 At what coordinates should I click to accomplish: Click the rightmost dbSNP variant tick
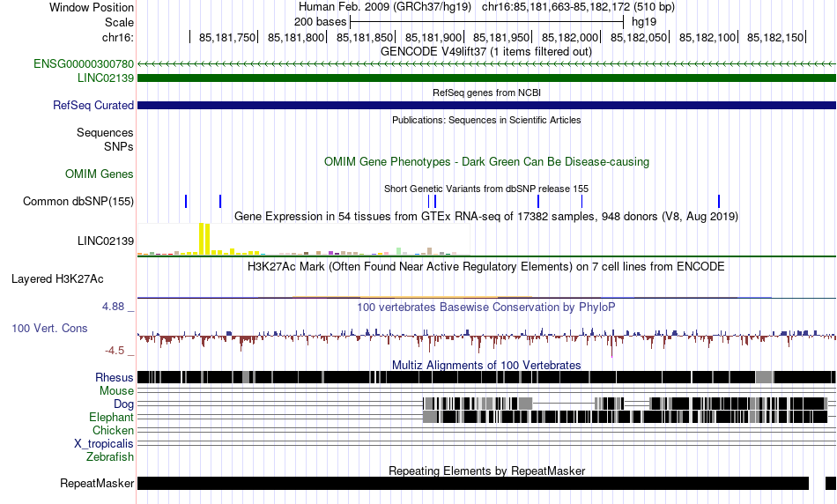719,201
